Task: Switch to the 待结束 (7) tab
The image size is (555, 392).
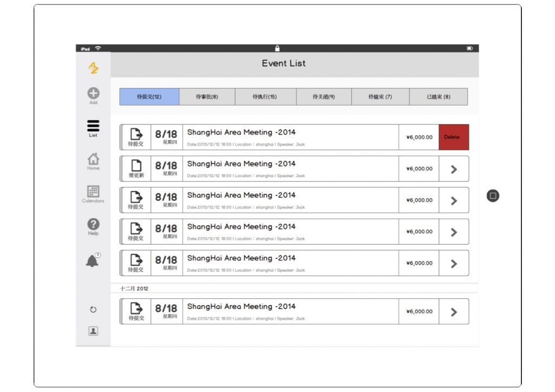Action: pyautogui.click(x=380, y=97)
